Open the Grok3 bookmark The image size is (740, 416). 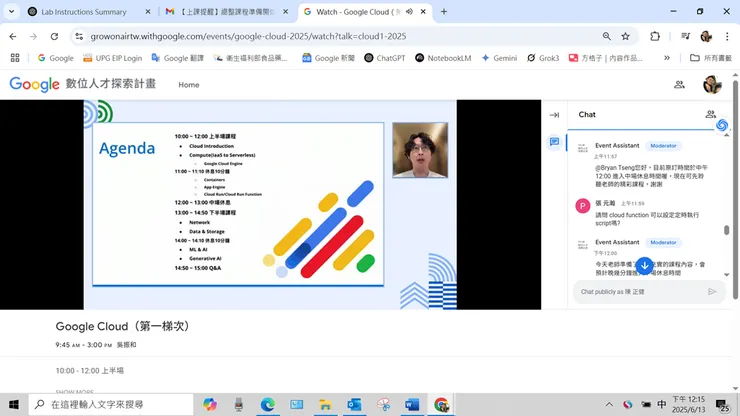[x=543, y=58]
